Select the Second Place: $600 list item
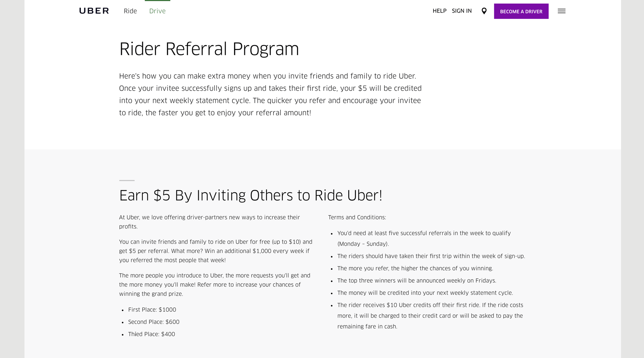644x358 pixels. coord(154,322)
